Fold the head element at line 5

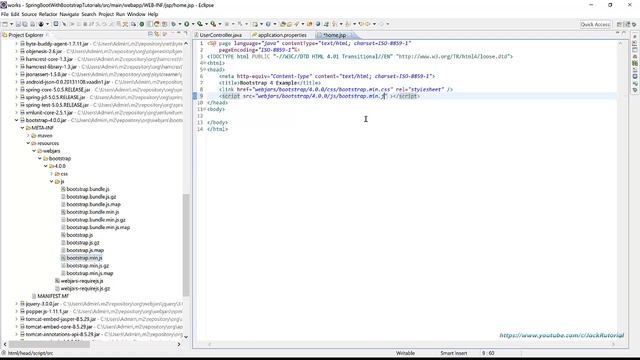[x=204, y=70]
